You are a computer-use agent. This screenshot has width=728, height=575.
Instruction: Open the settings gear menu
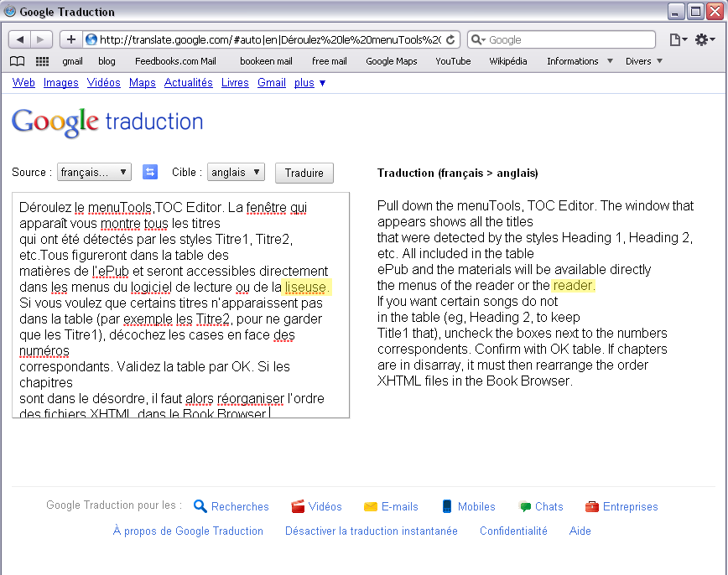[704, 40]
